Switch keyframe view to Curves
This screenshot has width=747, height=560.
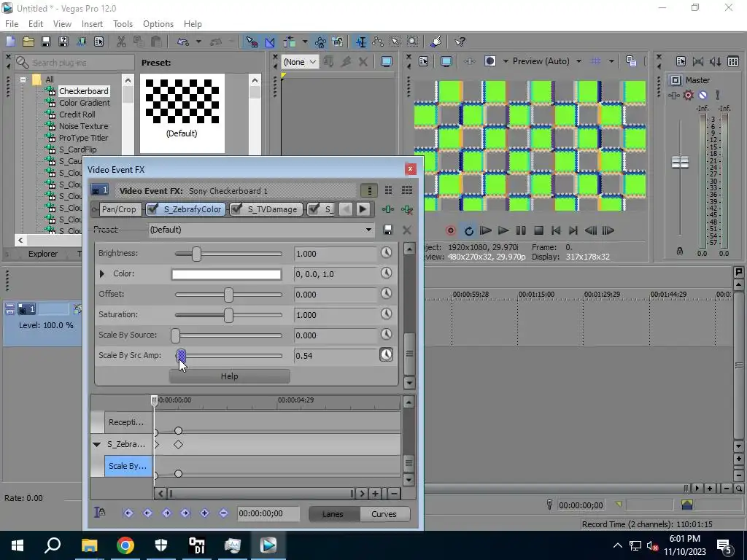[384, 514]
